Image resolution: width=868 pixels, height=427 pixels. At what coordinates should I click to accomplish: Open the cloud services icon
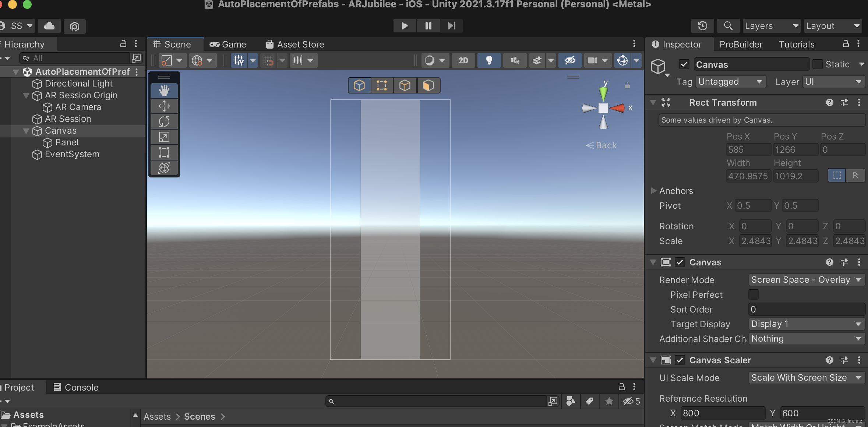(49, 26)
